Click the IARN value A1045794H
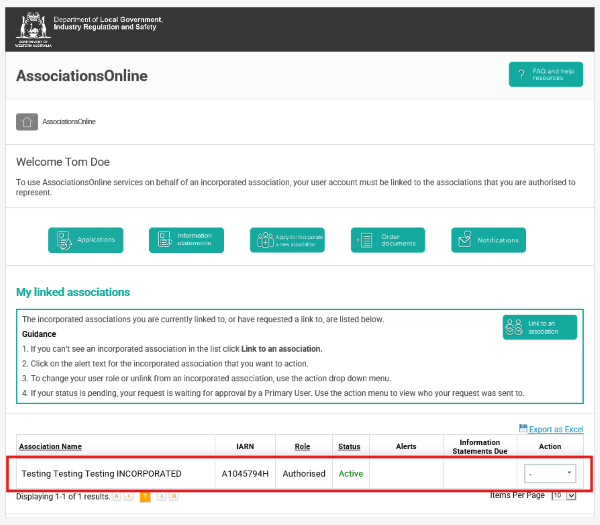This screenshot has height=525, width=600. pos(245,474)
